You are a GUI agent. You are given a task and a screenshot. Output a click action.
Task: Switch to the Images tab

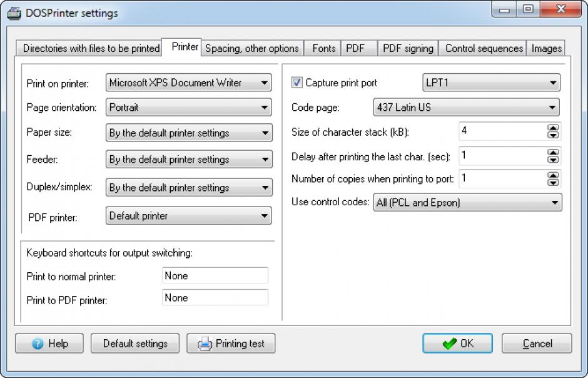click(545, 48)
